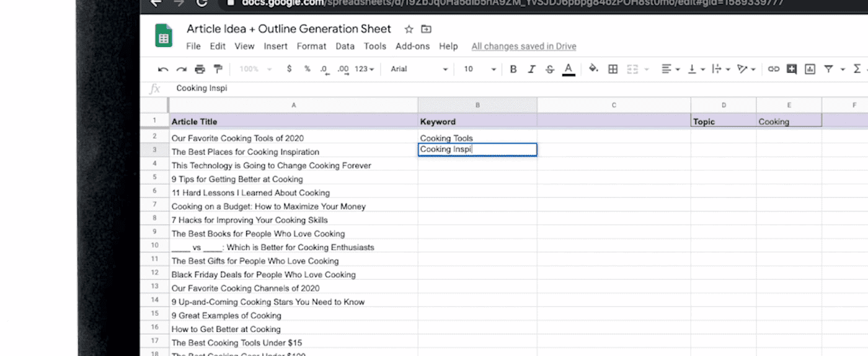Toggle Bold formatting
Screen dimensions: 868x356
tap(513, 69)
